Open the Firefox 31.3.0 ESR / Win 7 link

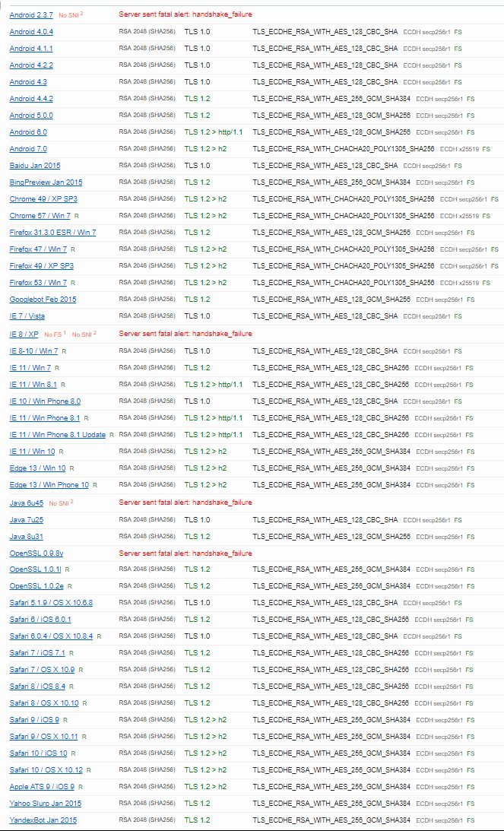point(53,232)
